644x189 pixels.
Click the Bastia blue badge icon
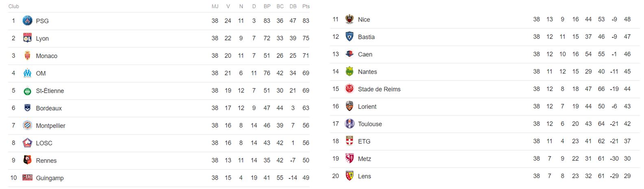tap(349, 37)
